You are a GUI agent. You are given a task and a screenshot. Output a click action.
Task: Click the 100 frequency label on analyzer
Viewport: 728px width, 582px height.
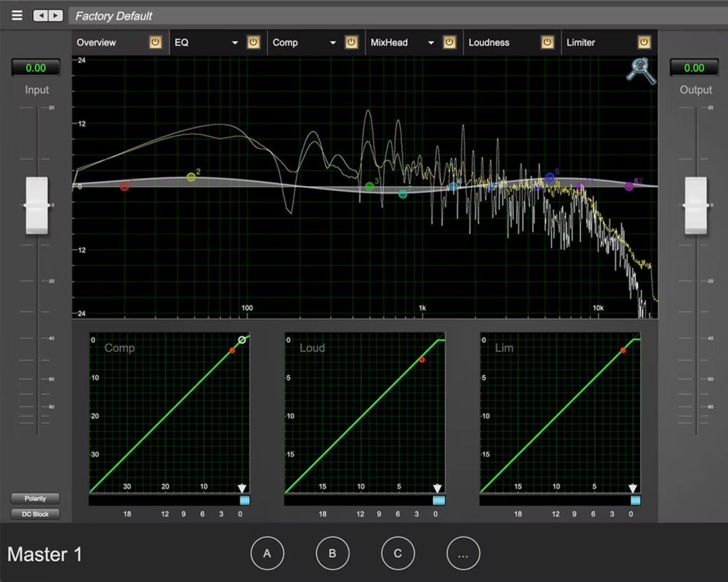point(247,308)
